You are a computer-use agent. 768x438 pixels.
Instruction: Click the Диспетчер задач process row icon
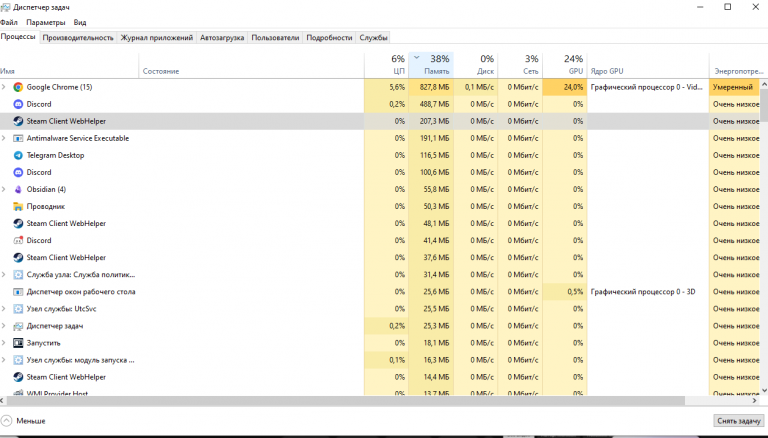point(18,326)
